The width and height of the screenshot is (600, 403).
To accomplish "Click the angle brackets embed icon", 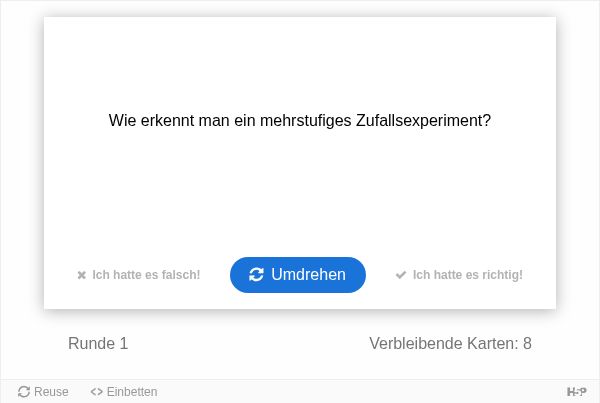I will [96, 392].
